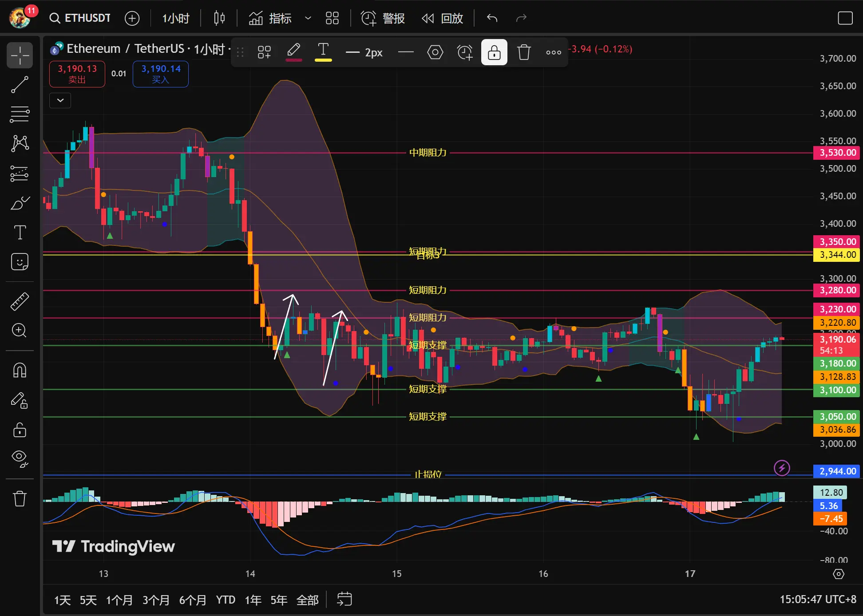Screen dimensions: 863x616
Task: Open the candlestick chart style selector
Action: coord(219,18)
